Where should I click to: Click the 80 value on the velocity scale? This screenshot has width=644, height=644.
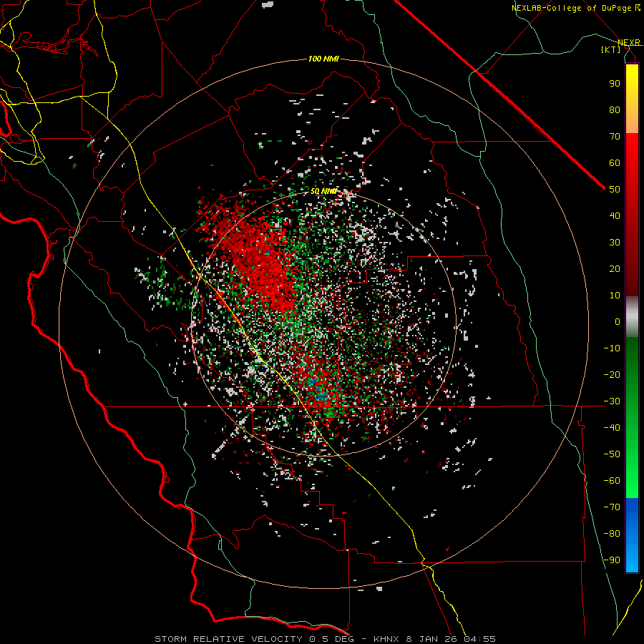(x=615, y=109)
